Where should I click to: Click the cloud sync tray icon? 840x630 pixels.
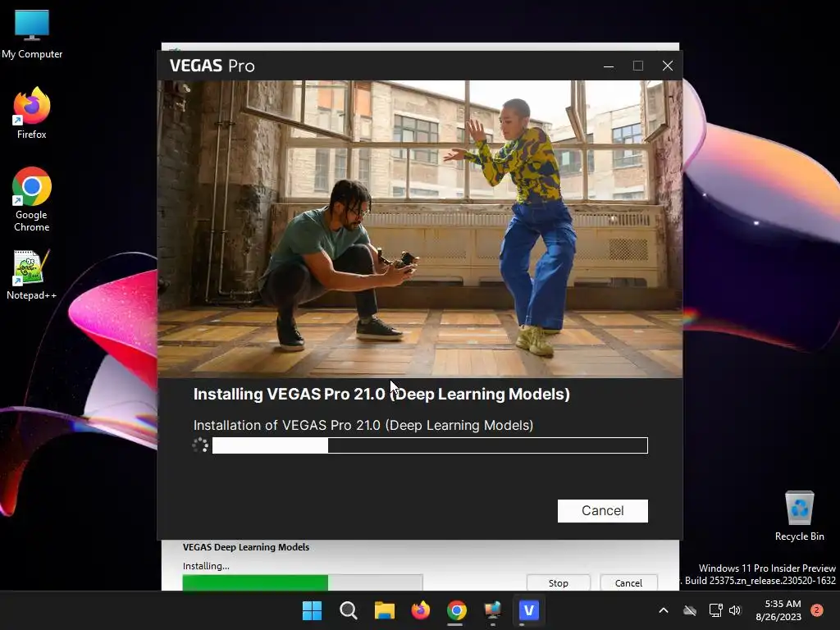click(x=690, y=610)
